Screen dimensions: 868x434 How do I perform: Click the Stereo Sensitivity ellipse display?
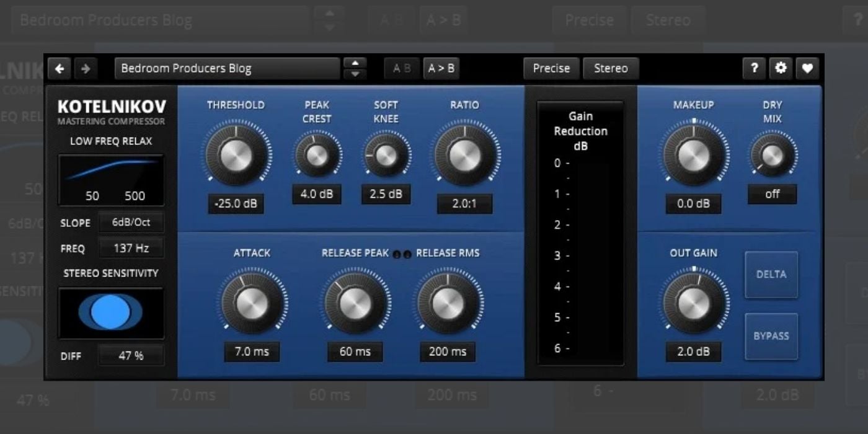pos(112,312)
